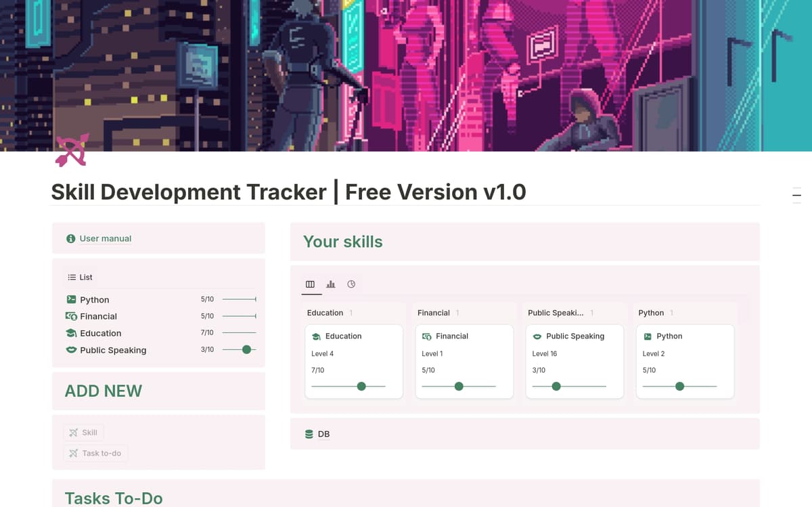Click the Education progress bar in list

click(240, 333)
